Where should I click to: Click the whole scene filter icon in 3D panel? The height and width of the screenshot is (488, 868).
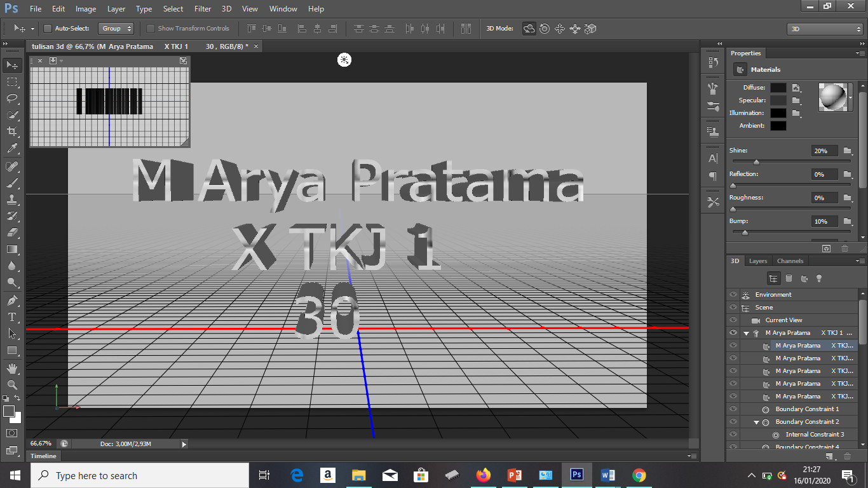pyautogui.click(x=773, y=278)
